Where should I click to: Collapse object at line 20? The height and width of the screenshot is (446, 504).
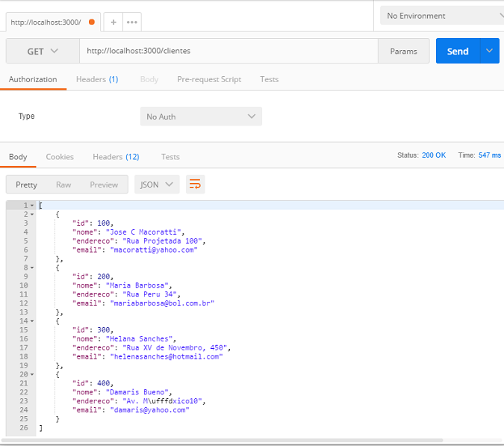click(32, 374)
